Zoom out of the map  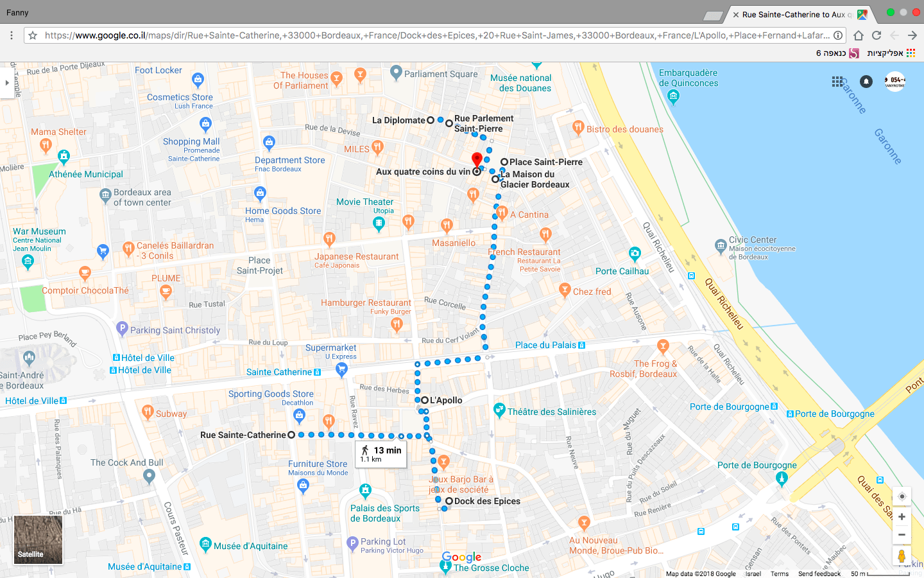coord(902,534)
